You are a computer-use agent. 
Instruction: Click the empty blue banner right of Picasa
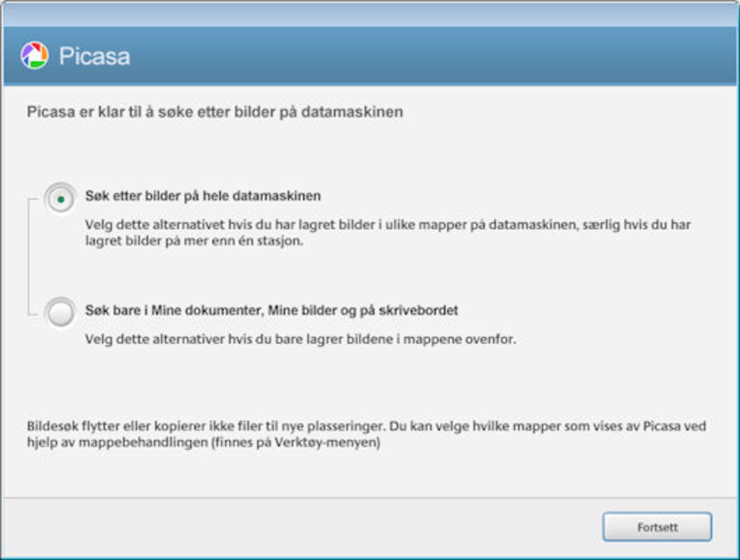[x=433, y=56]
